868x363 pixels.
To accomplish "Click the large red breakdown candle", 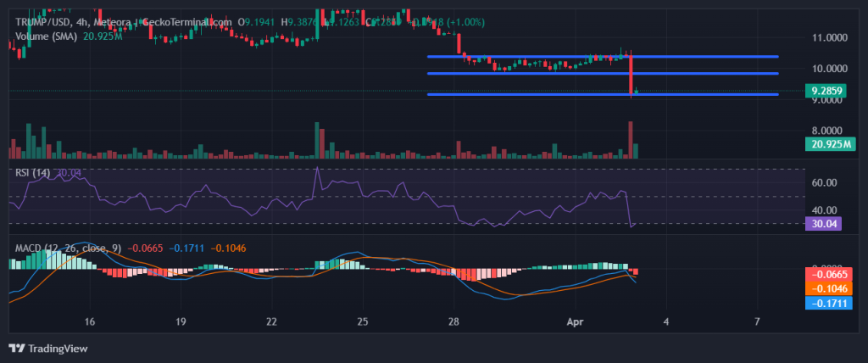I will (631, 72).
